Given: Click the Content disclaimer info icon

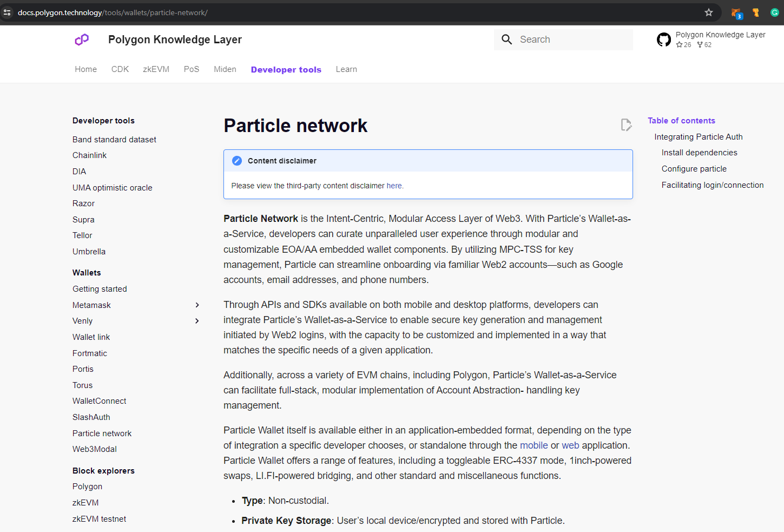Looking at the screenshot, I should coord(237,161).
